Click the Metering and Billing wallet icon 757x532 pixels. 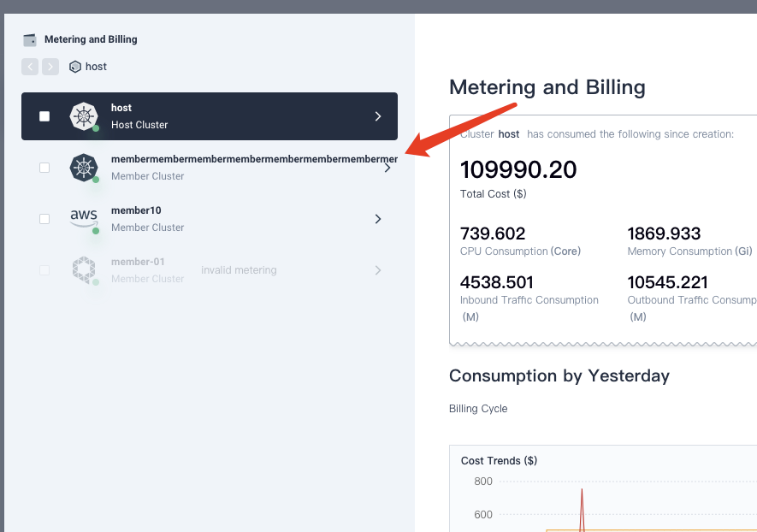click(30, 39)
